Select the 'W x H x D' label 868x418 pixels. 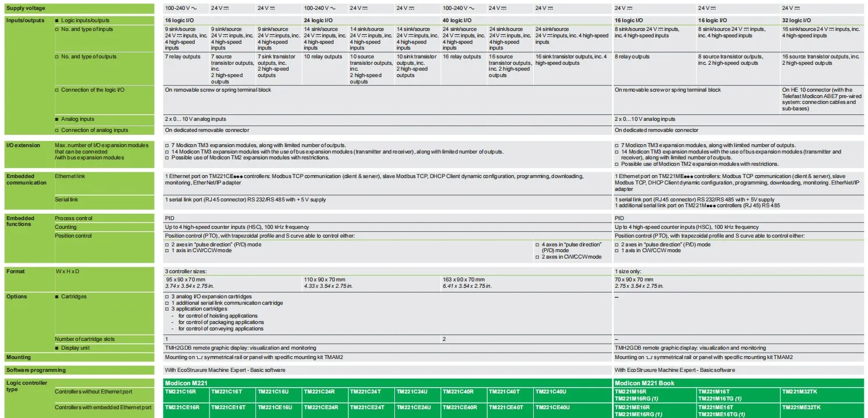(x=67, y=271)
